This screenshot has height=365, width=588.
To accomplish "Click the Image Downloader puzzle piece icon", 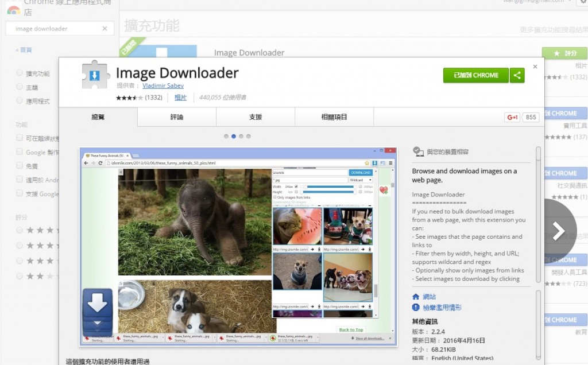I will pos(95,75).
